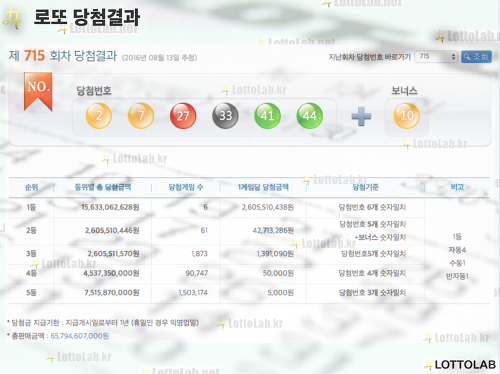Click the 당첨기준 column header
Image resolution: width=500 pixels, height=374 pixels.
pos(365,187)
